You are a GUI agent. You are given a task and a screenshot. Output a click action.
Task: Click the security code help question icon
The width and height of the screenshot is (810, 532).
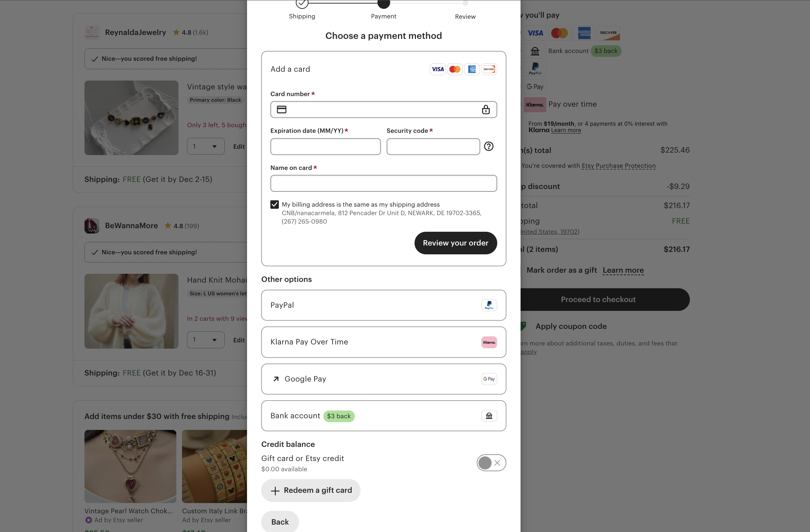[x=489, y=146]
